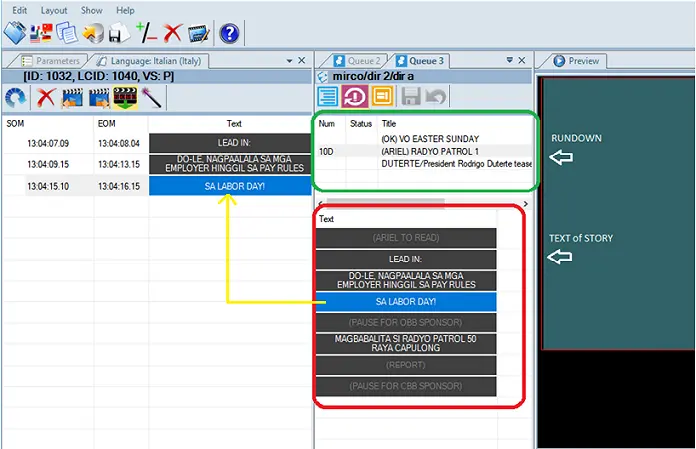Click the pink clock-arrow icon in Queue toolbar

355,96
